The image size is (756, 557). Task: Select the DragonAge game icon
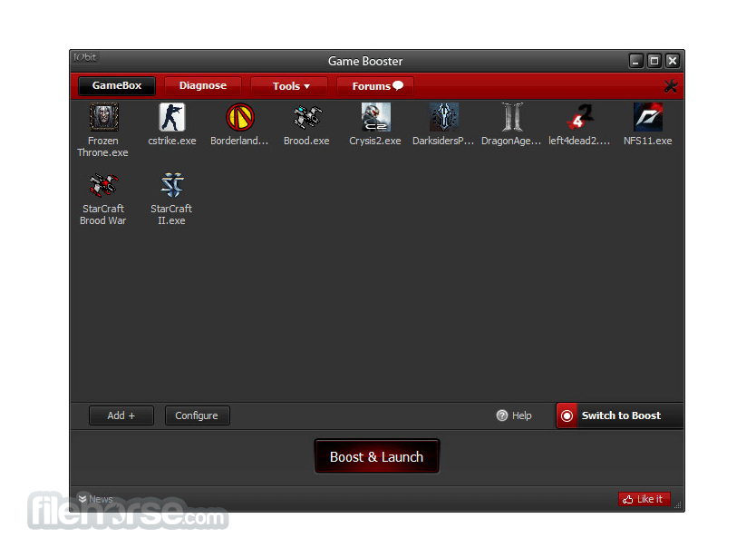coord(512,117)
